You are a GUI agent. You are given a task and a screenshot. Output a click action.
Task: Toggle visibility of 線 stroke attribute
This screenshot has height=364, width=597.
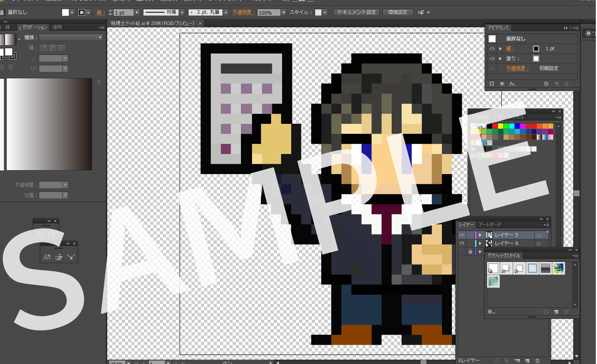[x=492, y=49]
